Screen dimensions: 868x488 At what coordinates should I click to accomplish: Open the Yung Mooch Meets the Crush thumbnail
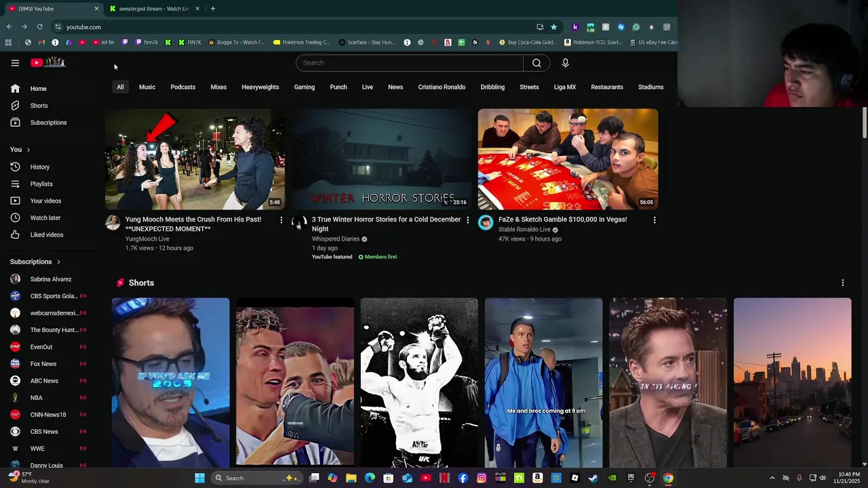pos(195,159)
